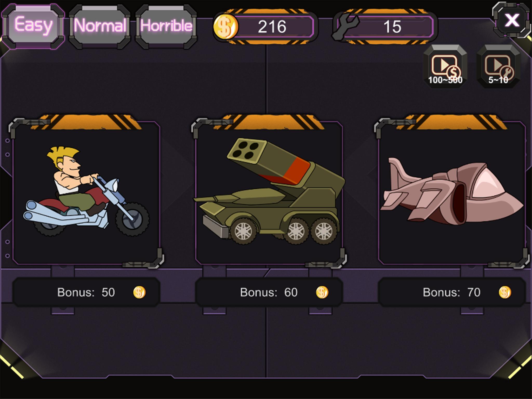Screen dimensions: 532x399
Task: Switch to Normal difficulty
Action: pyautogui.click(x=100, y=26)
